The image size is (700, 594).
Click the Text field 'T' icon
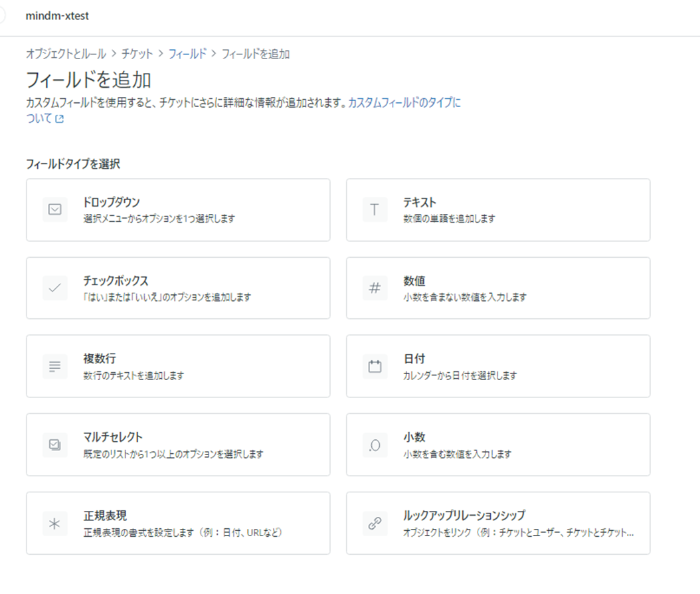(375, 209)
